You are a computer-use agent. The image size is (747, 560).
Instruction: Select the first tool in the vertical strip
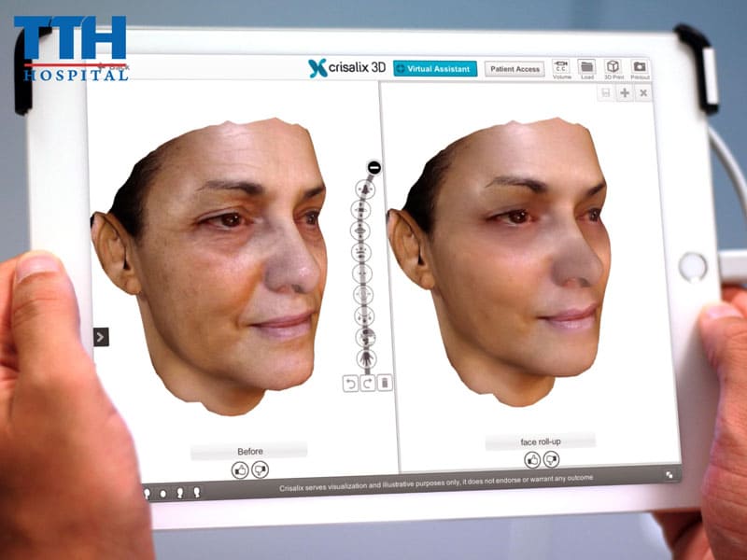pyautogui.click(x=365, y=189)
